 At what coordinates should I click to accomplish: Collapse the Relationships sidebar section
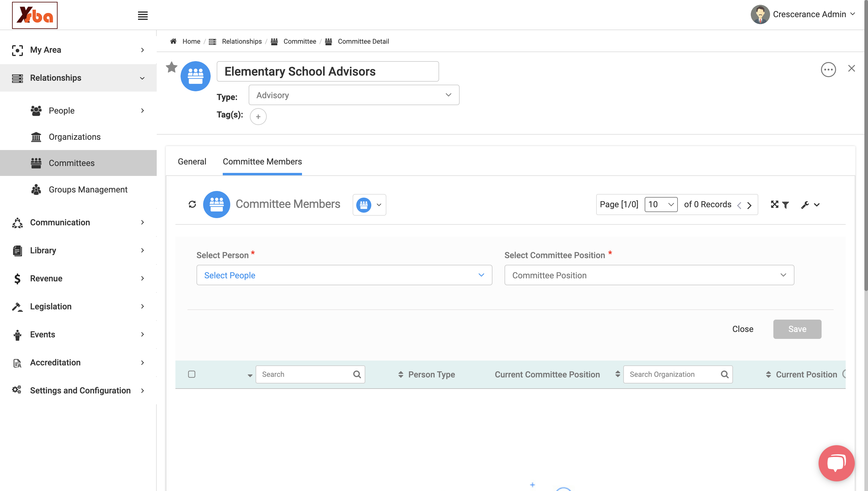click(78, 78)
